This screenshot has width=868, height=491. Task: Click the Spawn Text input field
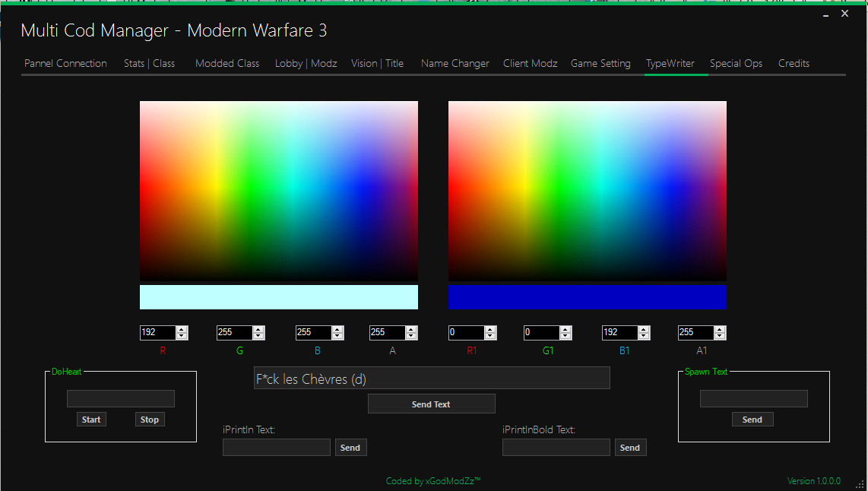pyautogui.click(x=754, y=398)
